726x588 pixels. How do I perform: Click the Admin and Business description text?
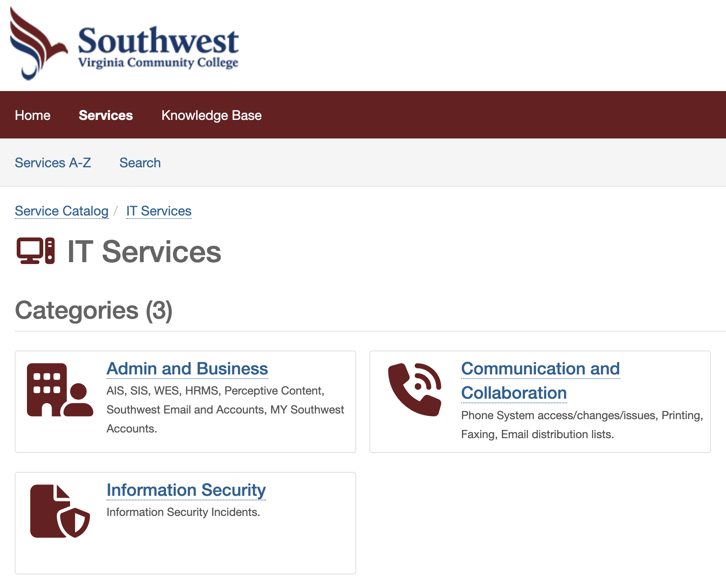coord(225,410)
